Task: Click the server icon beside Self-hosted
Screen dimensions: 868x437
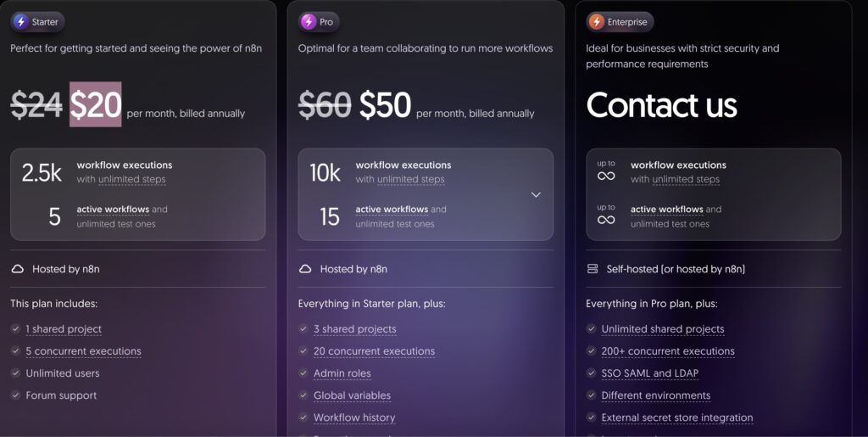Action: (593, 269)
